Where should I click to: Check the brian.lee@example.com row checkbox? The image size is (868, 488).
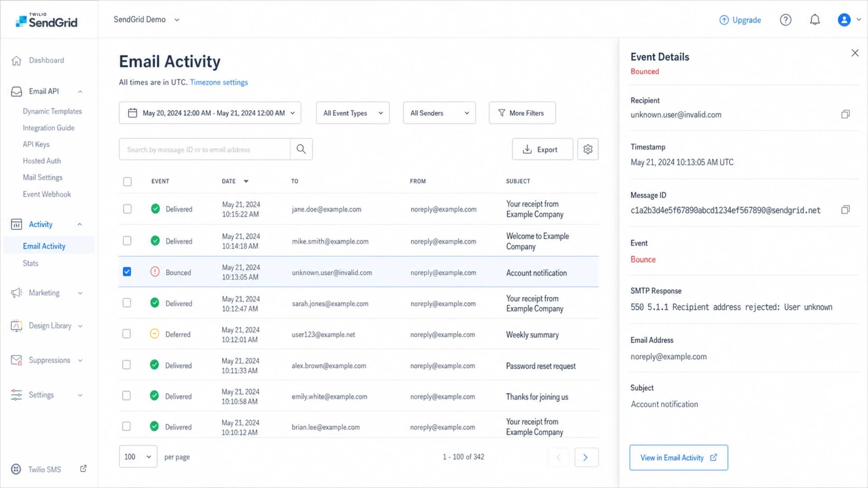click(127, 427)
